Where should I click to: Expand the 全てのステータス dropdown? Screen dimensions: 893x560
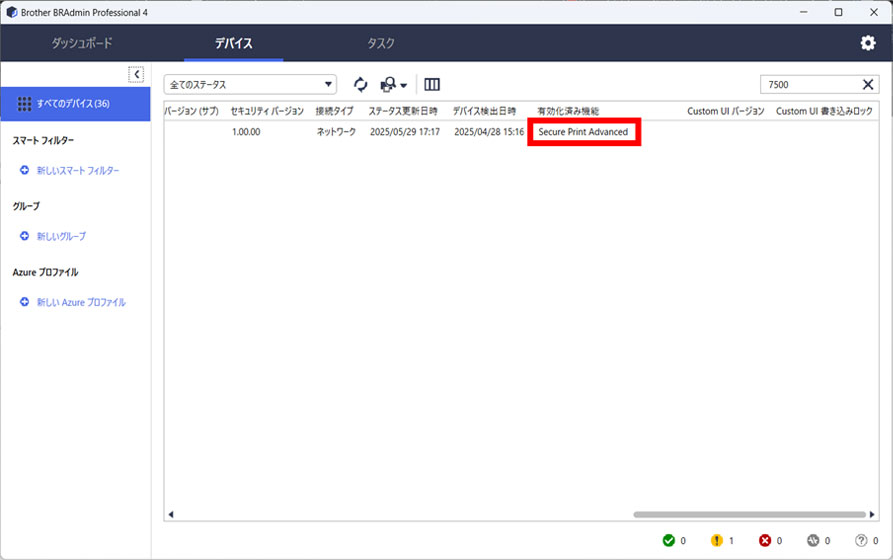point(250,85)
